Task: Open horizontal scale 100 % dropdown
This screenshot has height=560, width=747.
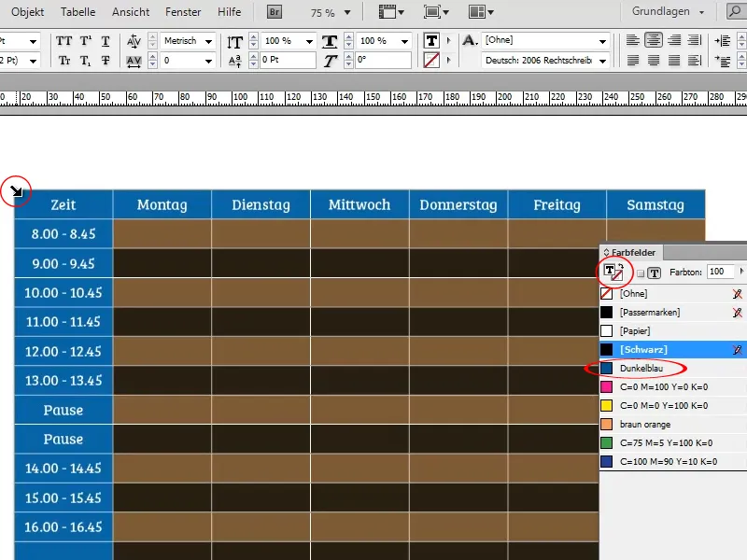Action: point(404,41)
